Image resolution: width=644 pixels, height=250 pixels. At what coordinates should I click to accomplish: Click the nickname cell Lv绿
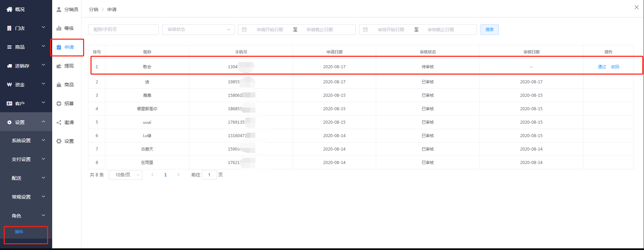147,136
